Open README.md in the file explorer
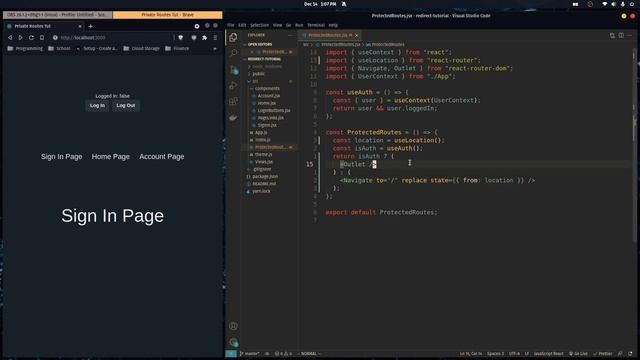The height and width of the screenshot is (360, 640). [264, 184]
